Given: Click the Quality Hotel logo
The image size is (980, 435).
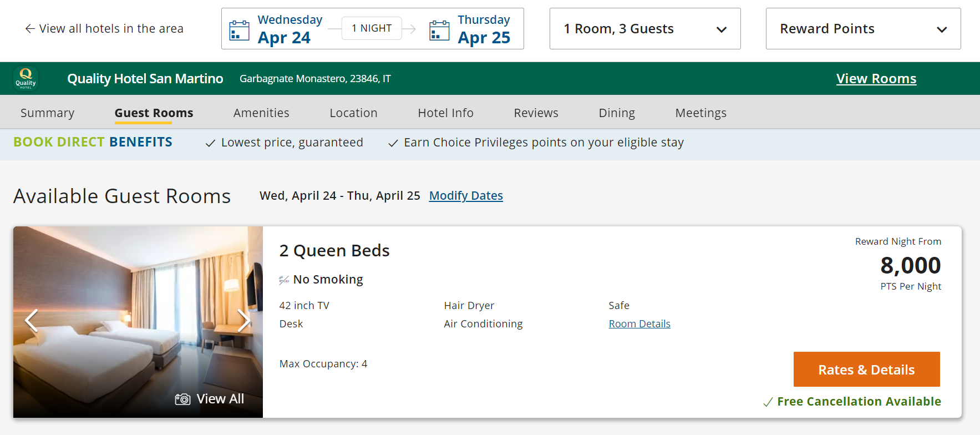Looking at the screenshot, I should point(26,78).
